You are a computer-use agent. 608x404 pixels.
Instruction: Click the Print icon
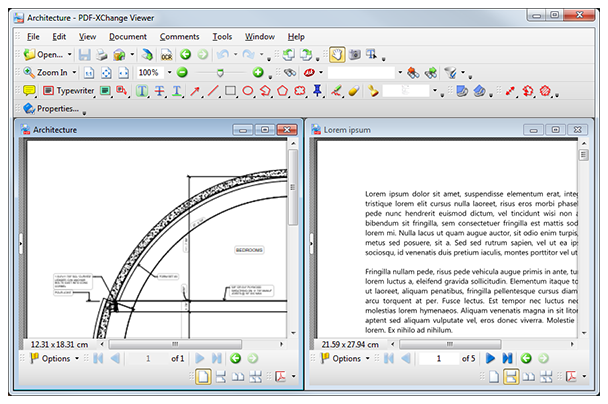pos(102,55)
